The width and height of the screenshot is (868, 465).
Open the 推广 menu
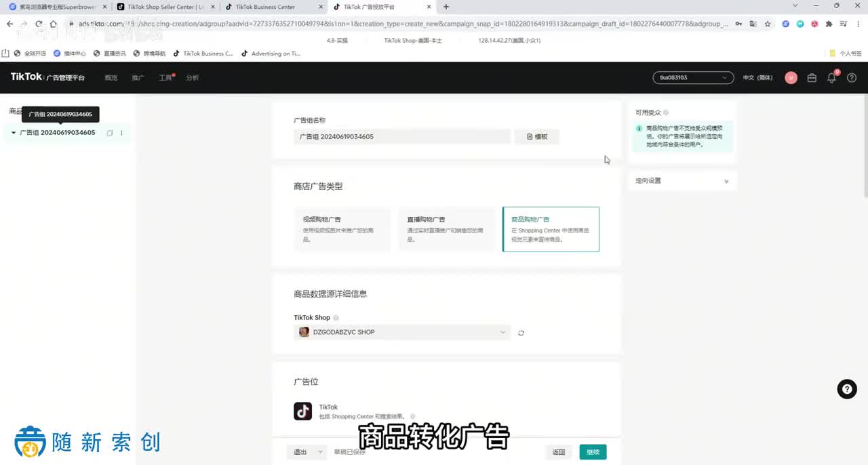[x=138, y=78]
